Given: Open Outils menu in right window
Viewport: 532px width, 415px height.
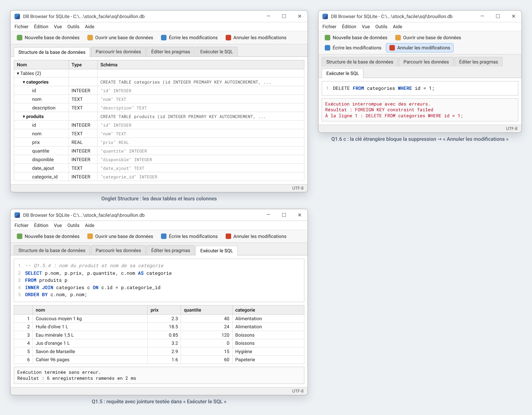Looking at the screenshot, I should (x=381, y=27).
